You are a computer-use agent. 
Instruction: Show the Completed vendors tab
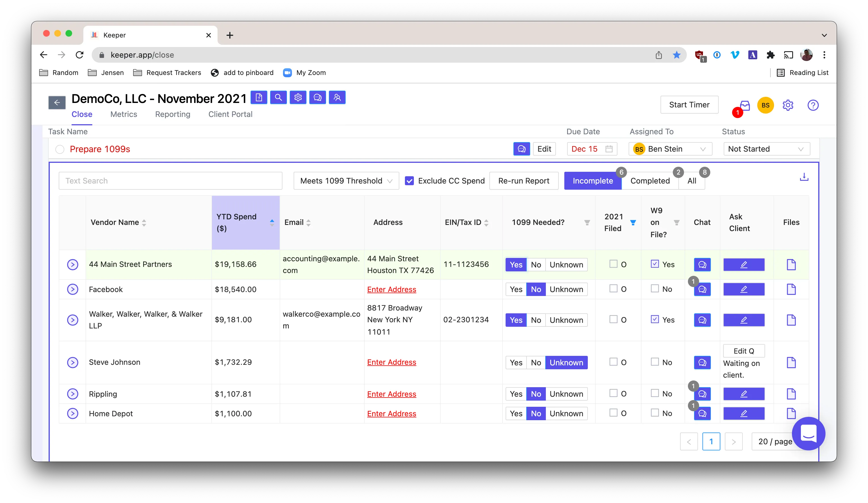tap(650, 181)
